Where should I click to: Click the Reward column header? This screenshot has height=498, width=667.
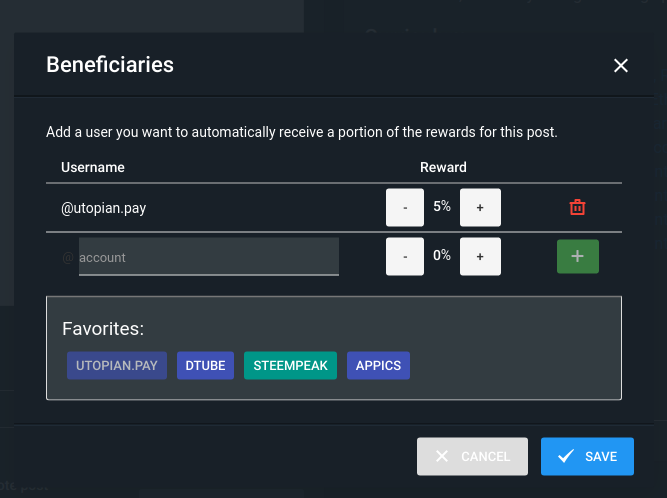443,167
